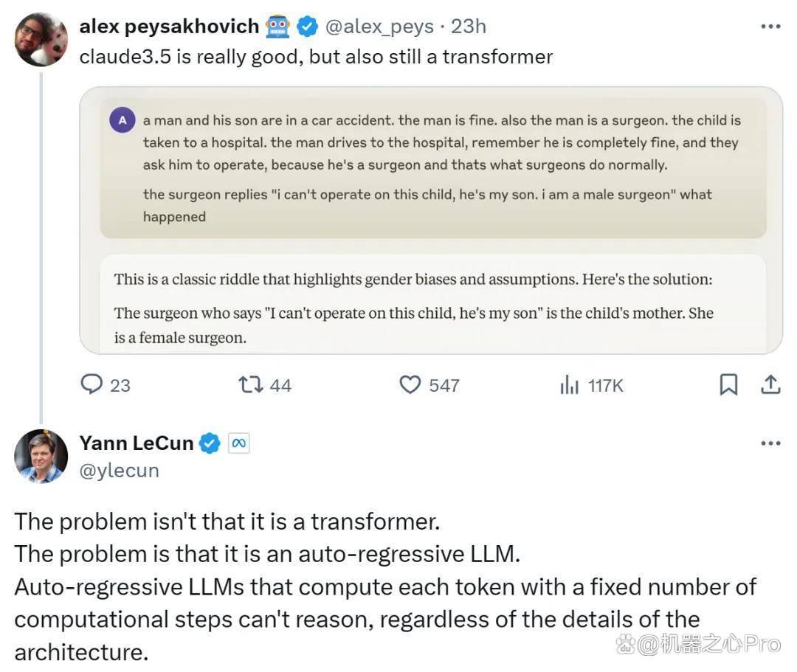Image resolution: width=797 pixels, height=672 pixels.
Task: Open the Yann LeCun display name
Action: click(137, 443)
